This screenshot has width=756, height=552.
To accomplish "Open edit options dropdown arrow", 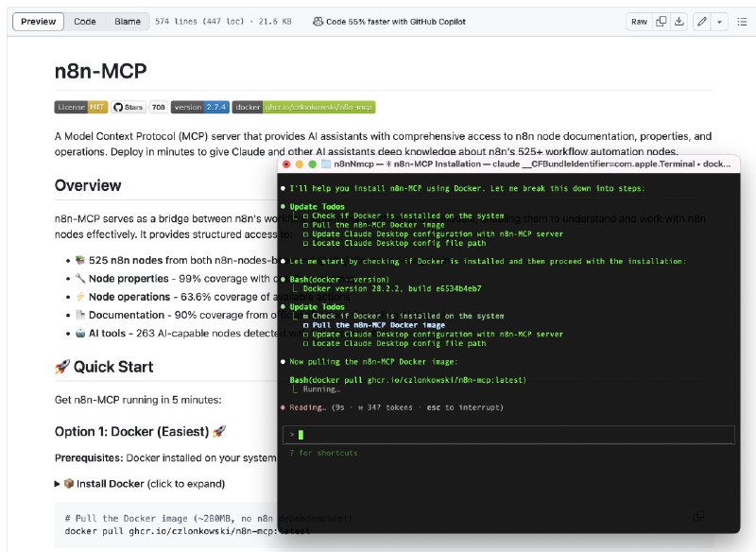I will 719,22.
